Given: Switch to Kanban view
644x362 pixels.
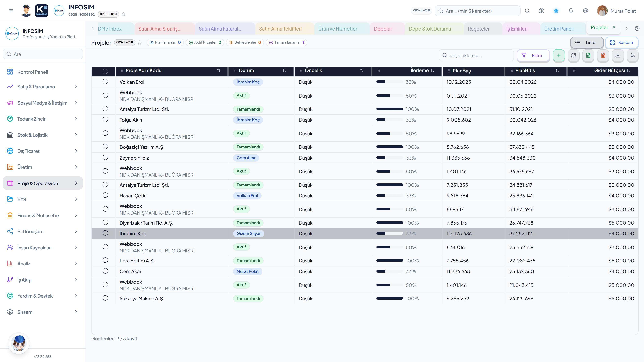Looking at the screenshot, I should pos(621,42).
